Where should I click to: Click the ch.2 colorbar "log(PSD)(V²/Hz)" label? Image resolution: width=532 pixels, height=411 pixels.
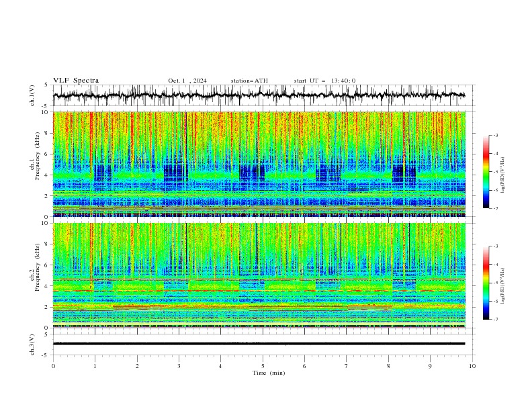(x=502, y=285)
